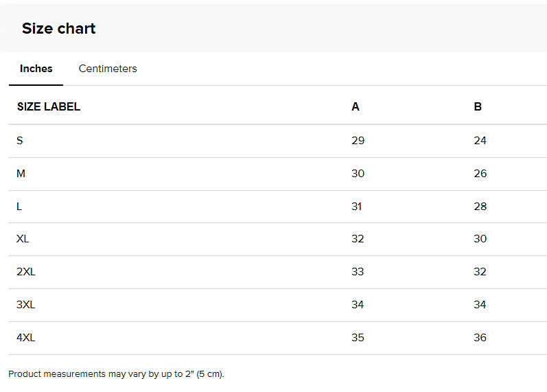Switch to the Centimeters tab
The height and width of the screenshot is (392, 547).
[x=108, y=69]
